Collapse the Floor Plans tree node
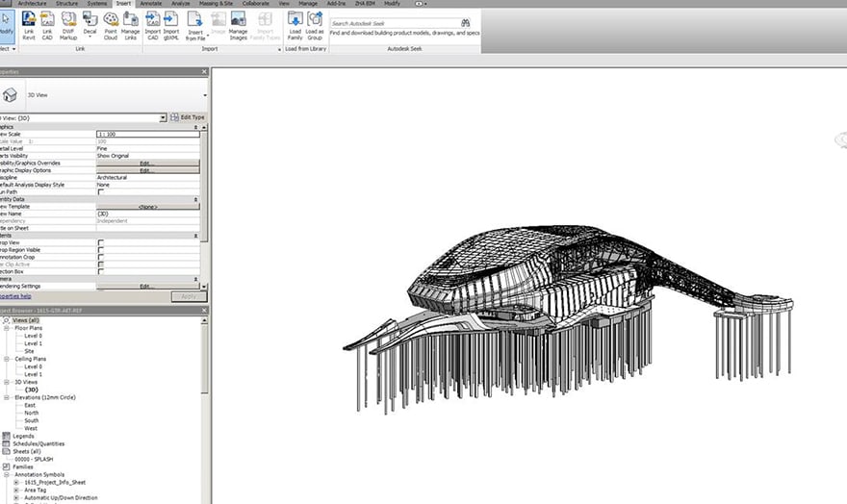Screen dimensions: 847x504 coord(8,328)
